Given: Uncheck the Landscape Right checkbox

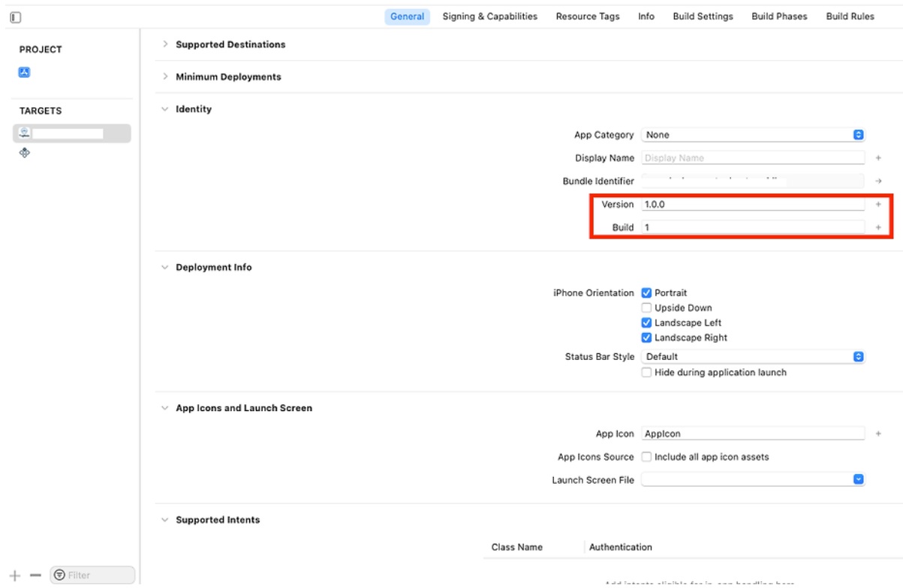Looking at the screenshot, I should (647, 337).
